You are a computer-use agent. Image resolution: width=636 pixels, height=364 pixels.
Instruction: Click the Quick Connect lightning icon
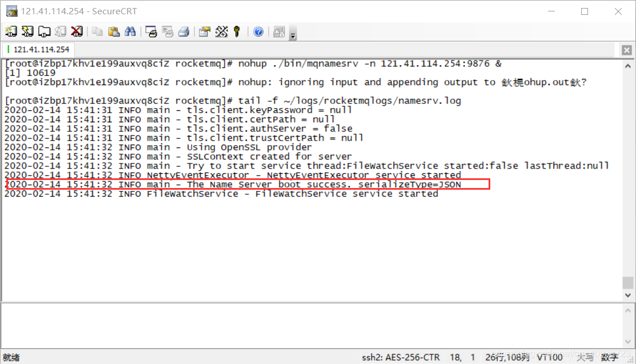(27, 31)
